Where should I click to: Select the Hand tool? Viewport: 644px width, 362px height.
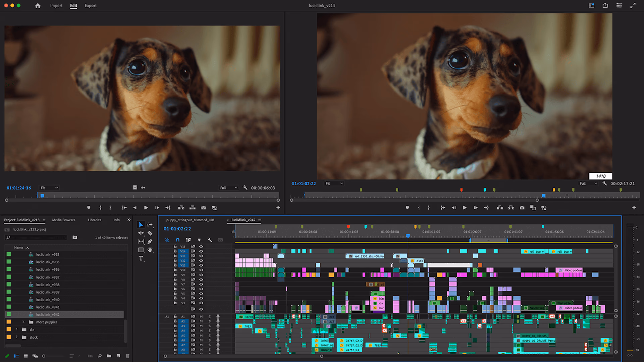[150, 250]
